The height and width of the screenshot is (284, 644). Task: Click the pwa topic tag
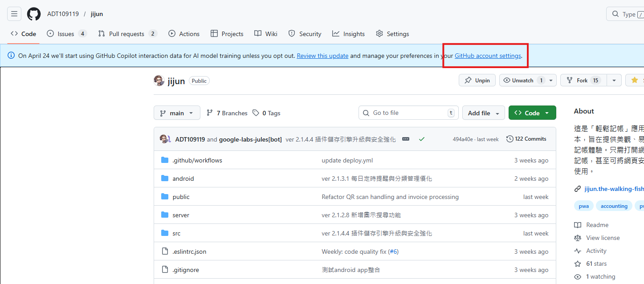583,206
